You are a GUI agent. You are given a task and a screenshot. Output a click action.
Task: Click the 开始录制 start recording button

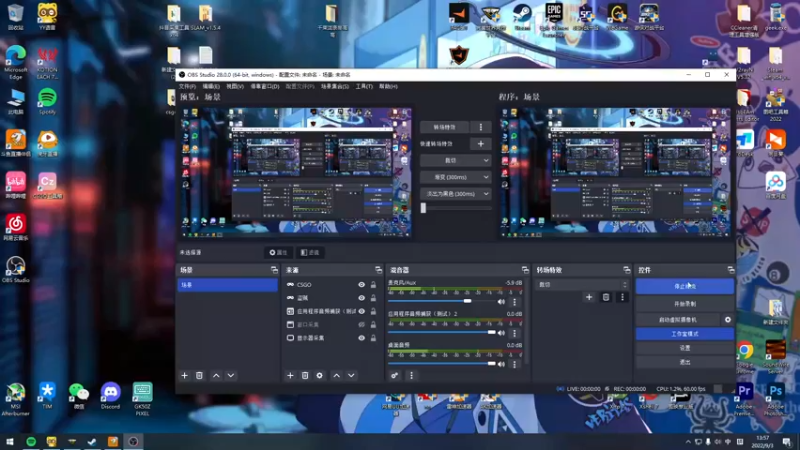pyautogui.click(x=685, y=304)
